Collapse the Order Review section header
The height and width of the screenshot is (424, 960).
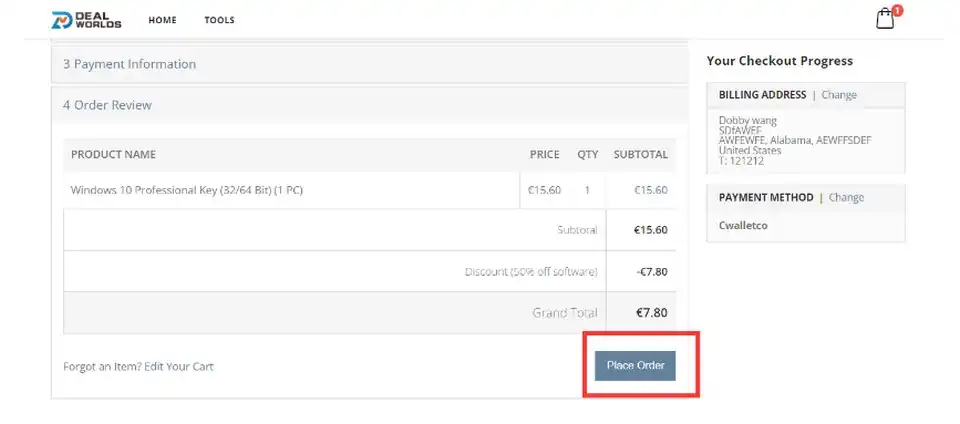pyautogui.click(x=108, y=105)
